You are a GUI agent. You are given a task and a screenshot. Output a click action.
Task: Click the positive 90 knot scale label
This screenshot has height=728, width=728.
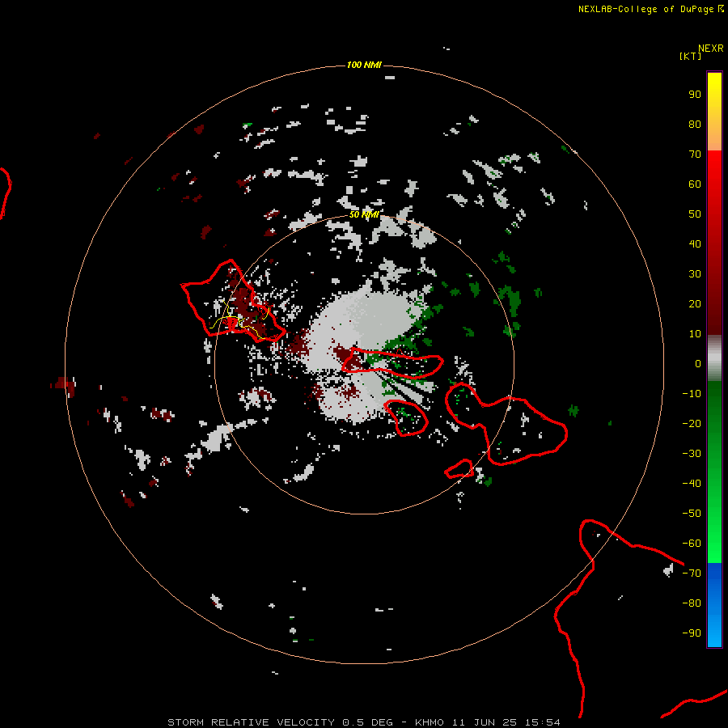pyautogui.click(x=695, y=95)
